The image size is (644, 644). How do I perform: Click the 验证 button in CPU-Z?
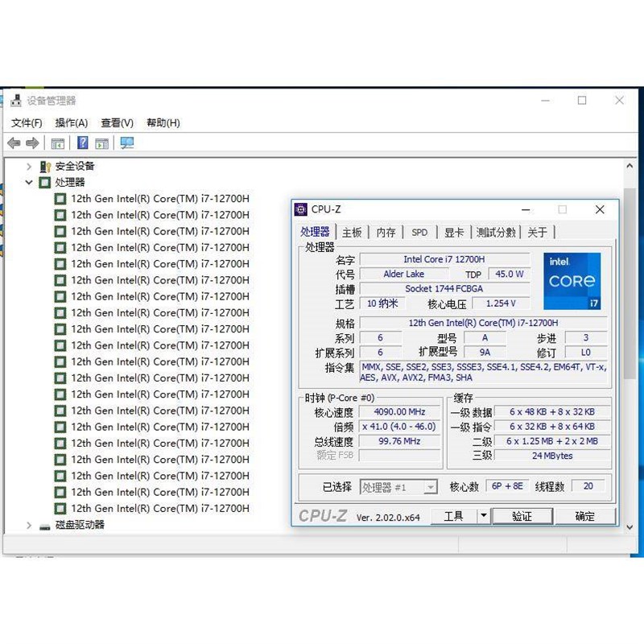pos(522,516)
